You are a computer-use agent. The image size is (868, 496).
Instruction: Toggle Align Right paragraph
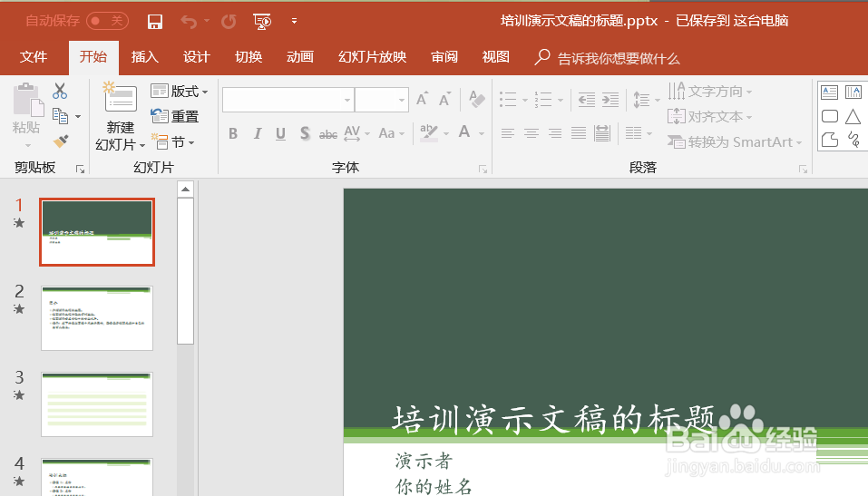[555, 133]
